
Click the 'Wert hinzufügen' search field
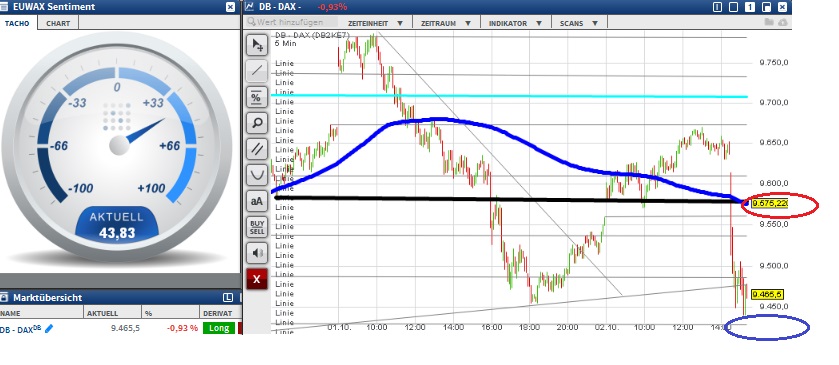pyautogui.click(x=292, y=22)
